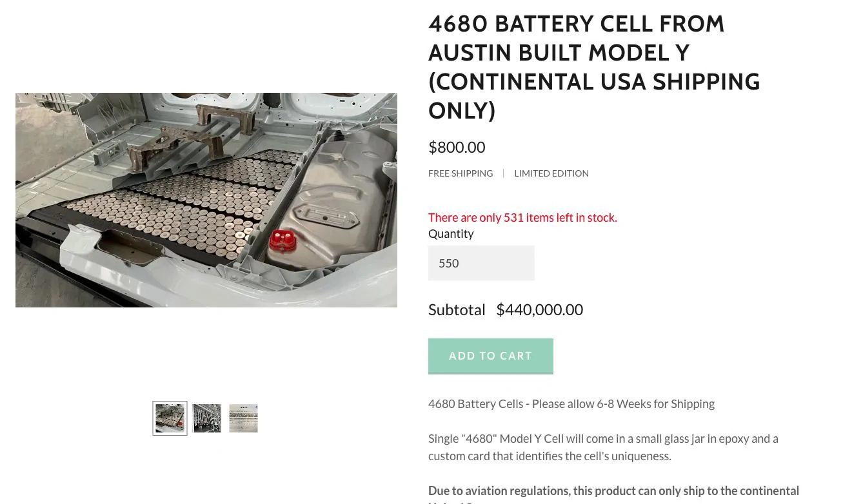843x504 pixels.
Task: Click the ADD TO CART button
Action: coord(490,356)
